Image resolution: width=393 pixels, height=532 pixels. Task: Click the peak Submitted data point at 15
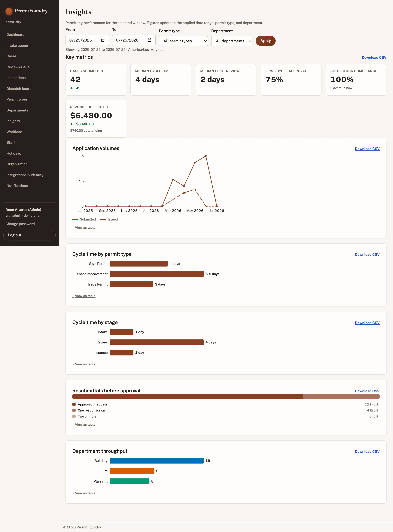(x=206, y=156)
